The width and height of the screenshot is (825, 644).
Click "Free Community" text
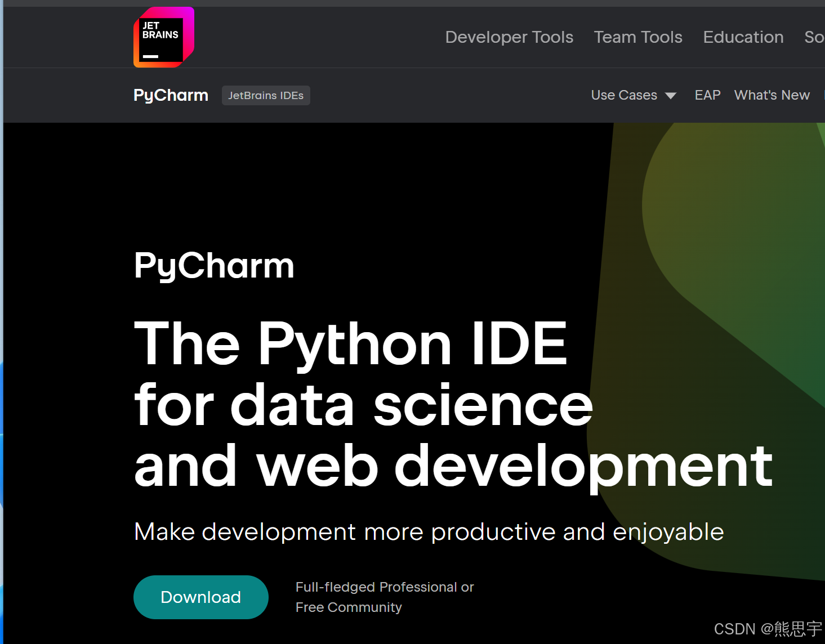(x=349, y=607)
